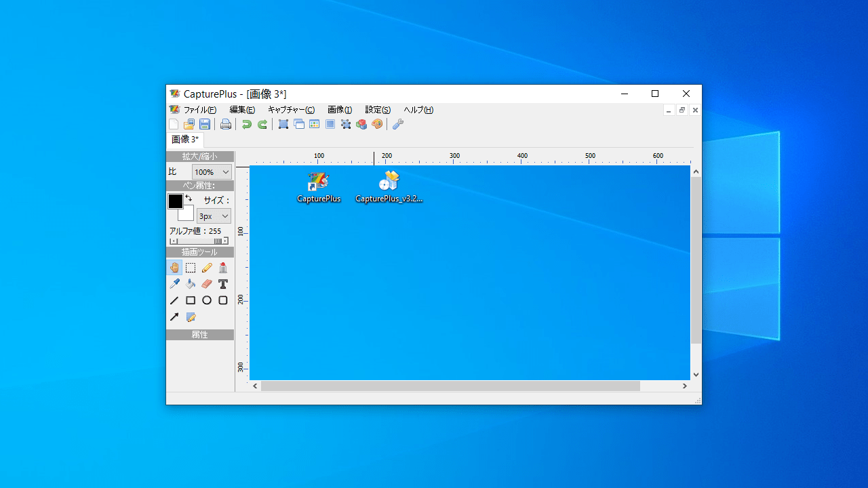
Task: Switch to the 画像 3* tab
Action: [184, 140]
